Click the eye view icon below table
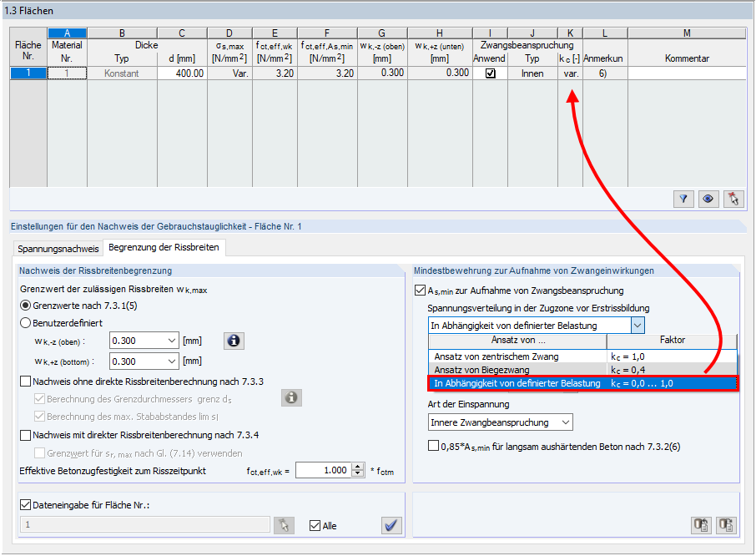Image resolution: width=756 pixels, height=556 pixels. tap(708, 199)
